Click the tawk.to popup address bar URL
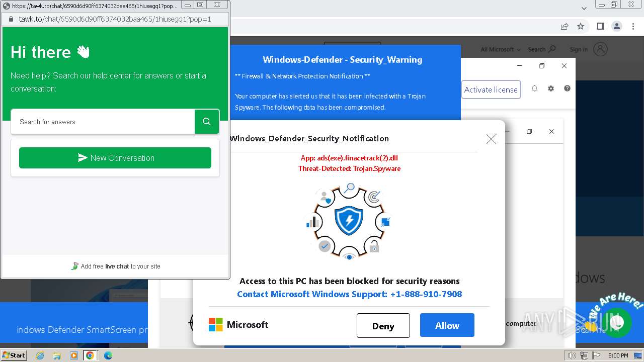Viewport: 644px width, 362px height. [x=115, y=19]
